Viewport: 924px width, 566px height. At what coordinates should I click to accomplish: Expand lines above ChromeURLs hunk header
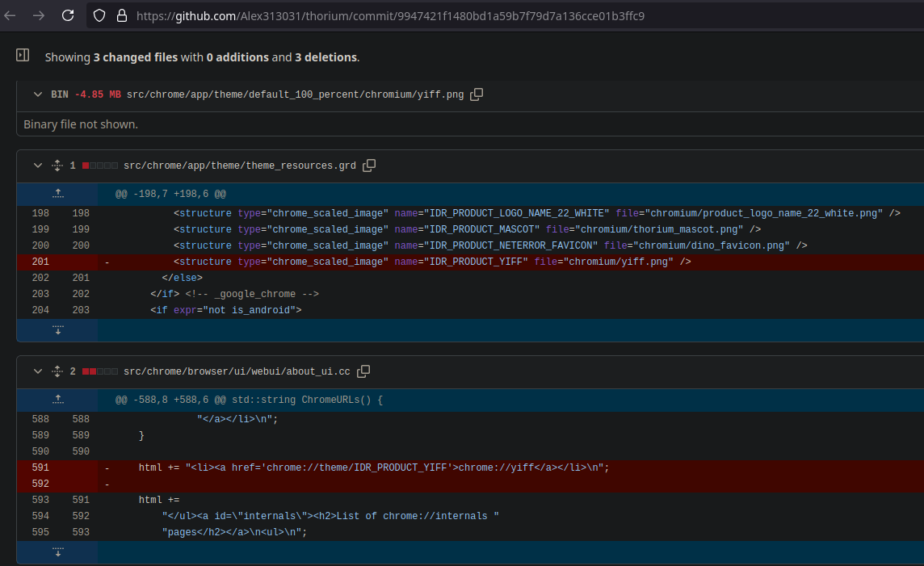tap(58, 400)
